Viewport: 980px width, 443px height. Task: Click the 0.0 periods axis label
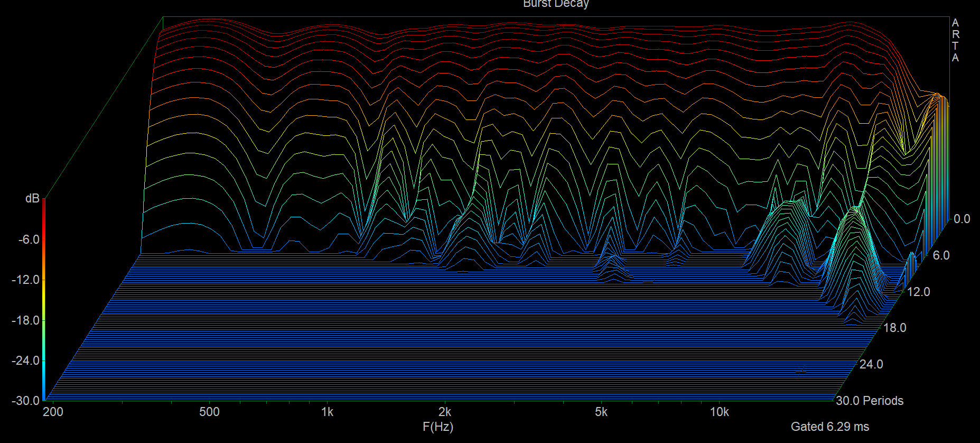pyautogui.click(x=962, y=219)
